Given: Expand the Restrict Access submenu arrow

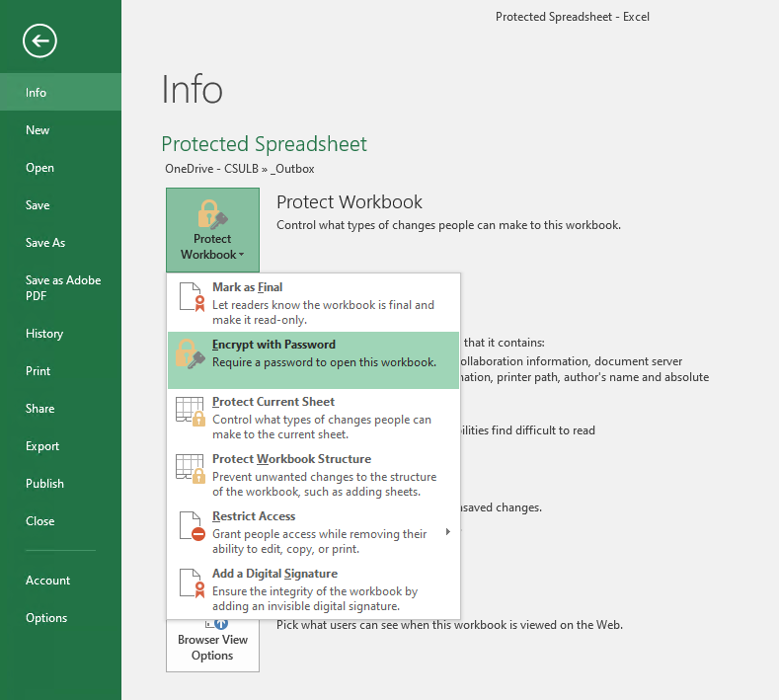Looking at the screenshot, I should pos(448,531).
